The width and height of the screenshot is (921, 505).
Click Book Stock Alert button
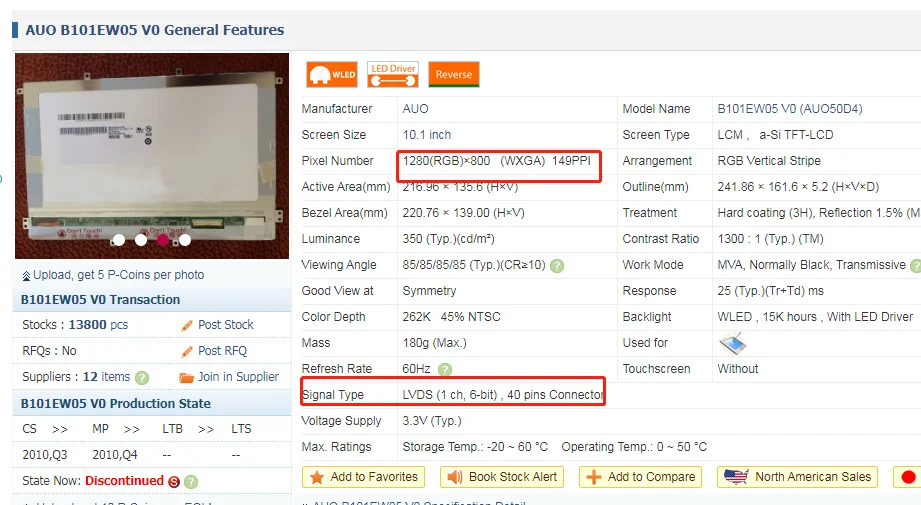tap(502, 477)
